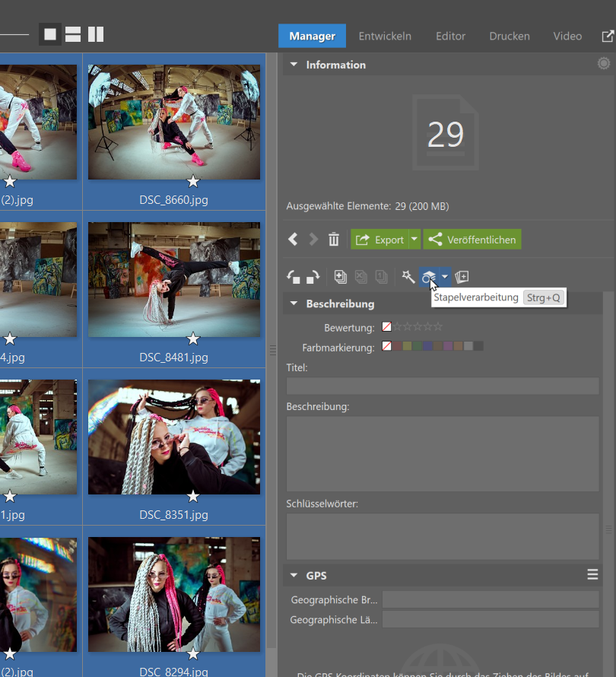Click the green Export button
Viewport: 616px width, 677px height.
pos(379,240)
